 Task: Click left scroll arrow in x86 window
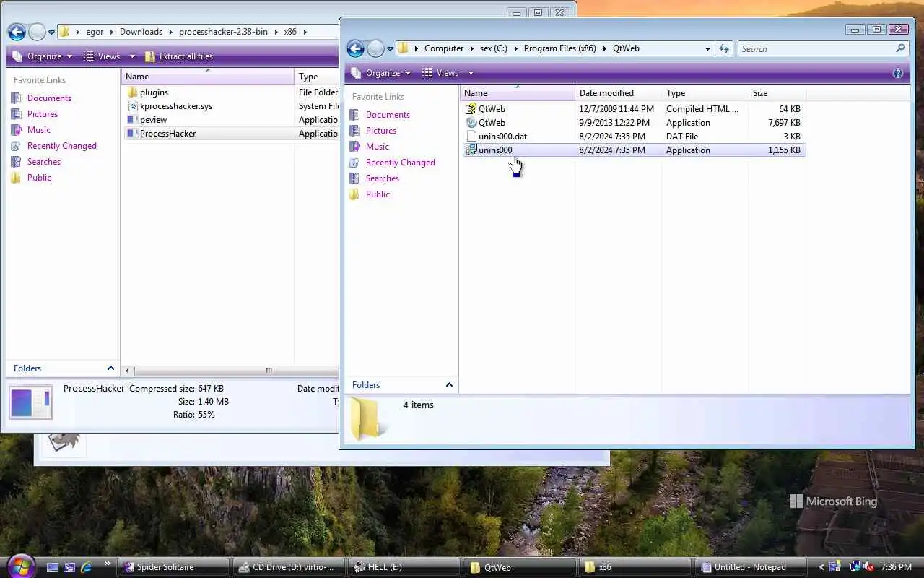(x=127, y=371)
